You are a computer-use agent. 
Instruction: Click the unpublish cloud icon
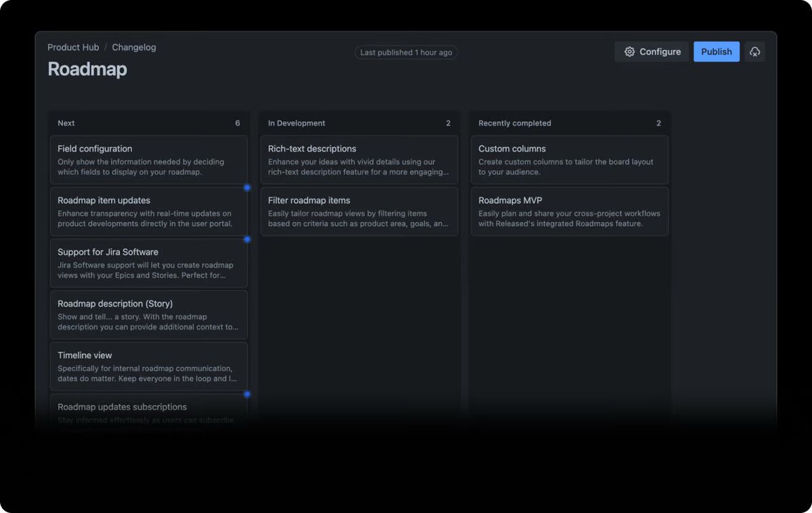pos(755,51)
